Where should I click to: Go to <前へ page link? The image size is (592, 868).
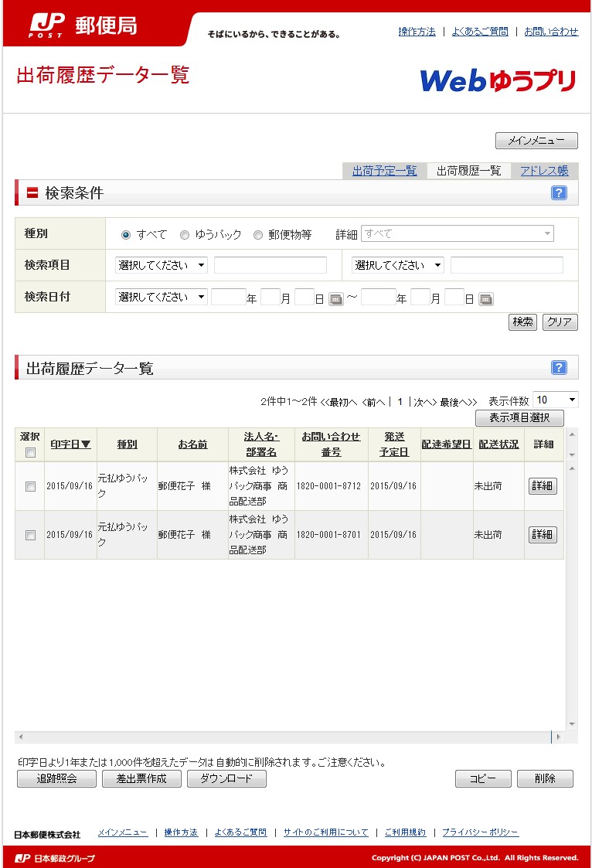pos(373,402)
